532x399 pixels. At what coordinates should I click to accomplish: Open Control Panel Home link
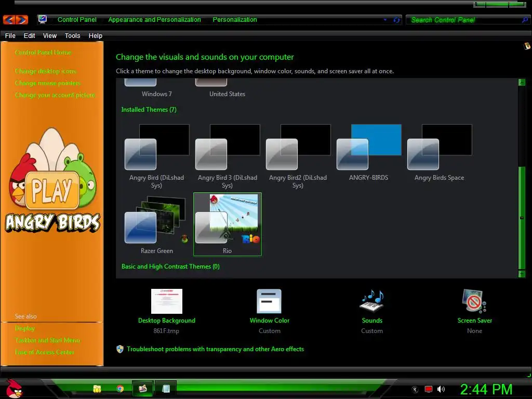[43, 52]
